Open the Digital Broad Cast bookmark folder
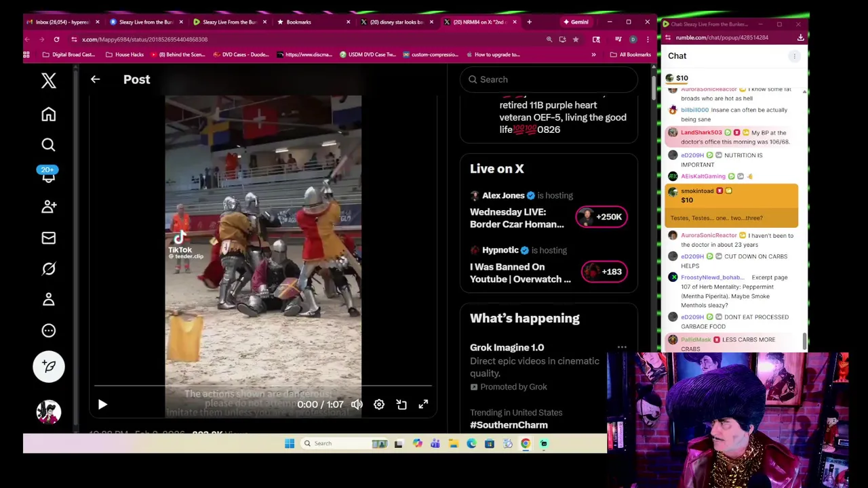Image resolution: width=868 pixels, height=488 pixels. [68, 54]
